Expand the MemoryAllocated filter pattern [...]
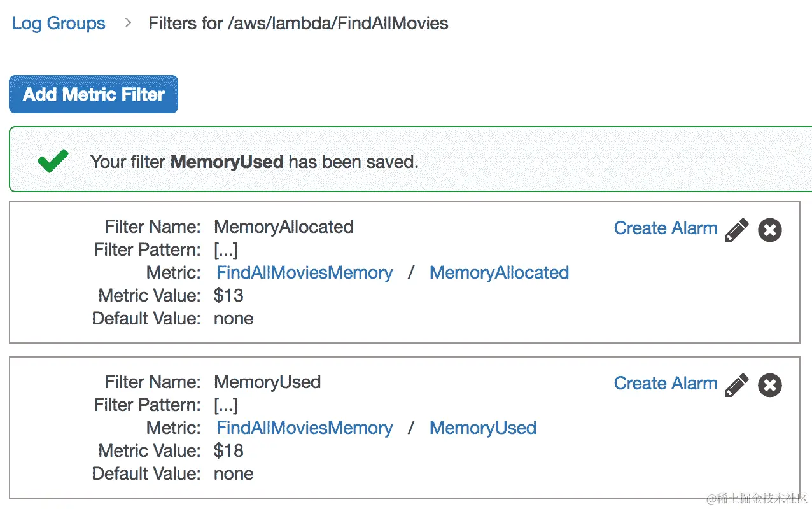This screenshot has height=509, width=812. point(226,250)
